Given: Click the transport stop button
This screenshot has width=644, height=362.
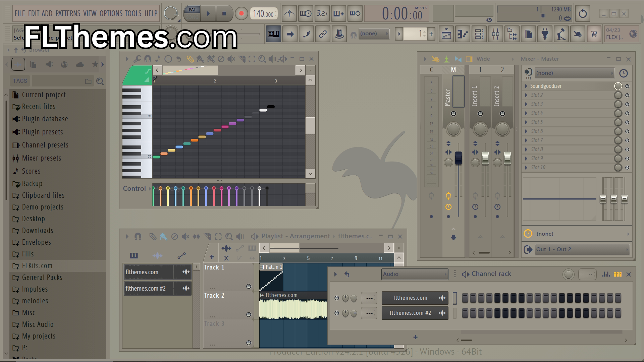Looking at the screenshot, I should [x=224, y=14].
